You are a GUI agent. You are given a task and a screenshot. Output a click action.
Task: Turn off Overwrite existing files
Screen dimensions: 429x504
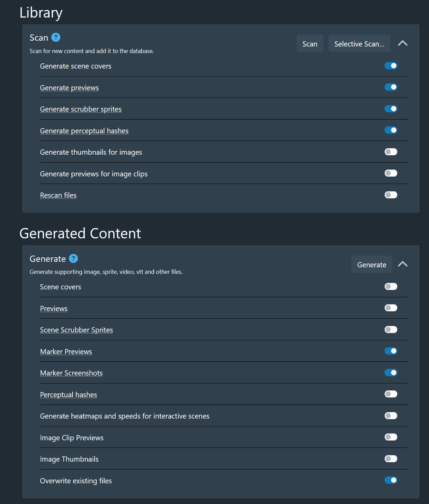391,480
